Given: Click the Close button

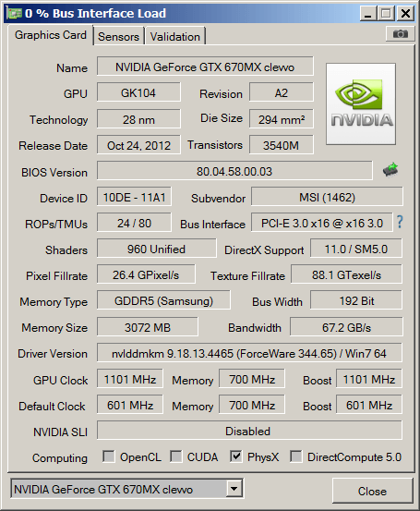Looking at the screenshot, I should coord(373,491).
